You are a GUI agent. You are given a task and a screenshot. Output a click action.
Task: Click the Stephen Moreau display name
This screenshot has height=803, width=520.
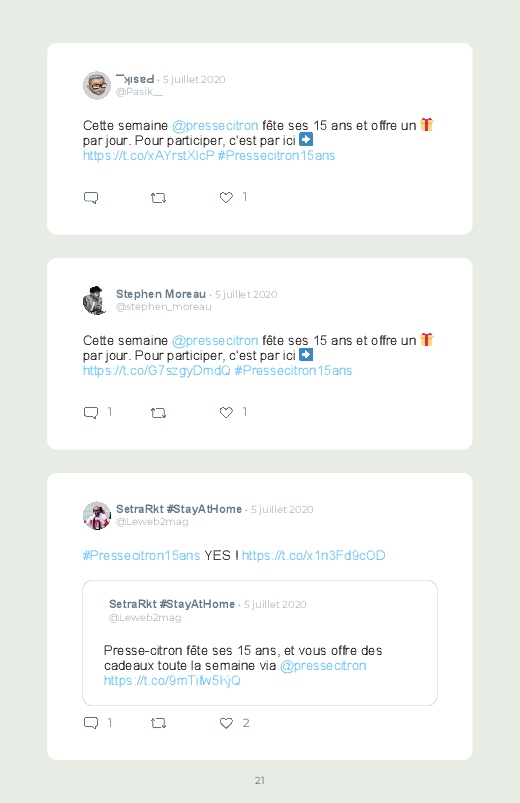[x=161, y=294]
